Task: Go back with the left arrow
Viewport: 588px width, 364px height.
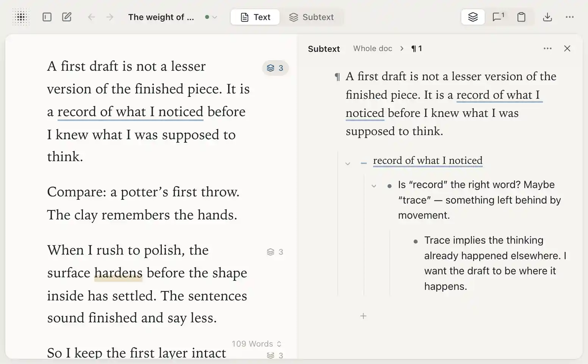Action: pos(91,17)
